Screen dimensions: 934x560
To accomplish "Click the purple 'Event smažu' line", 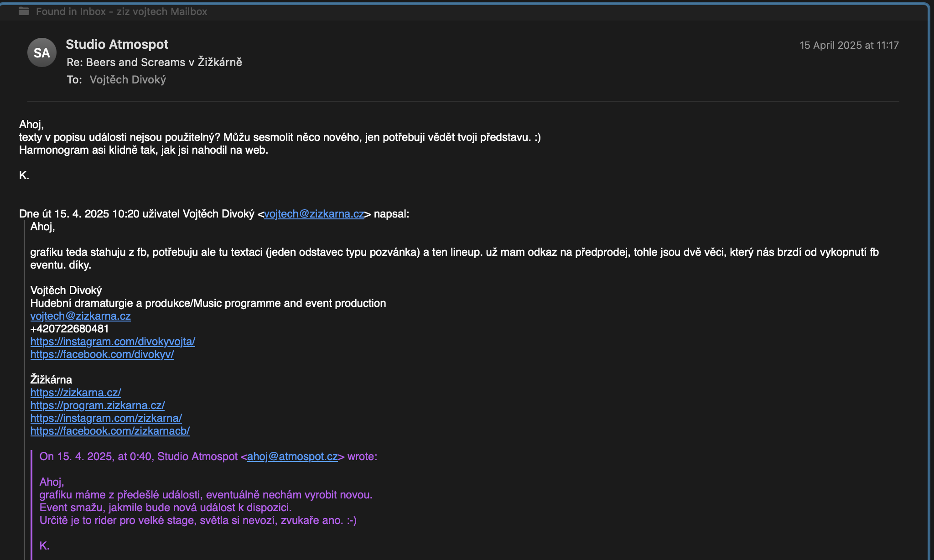I will pyautogui.click(x=166, y=508).
